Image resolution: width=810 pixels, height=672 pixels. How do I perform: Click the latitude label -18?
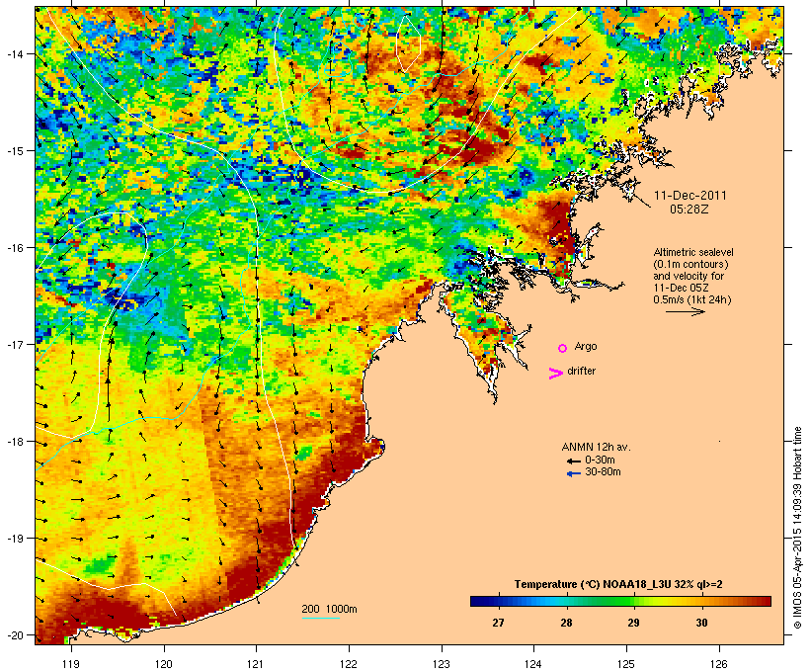14,442
